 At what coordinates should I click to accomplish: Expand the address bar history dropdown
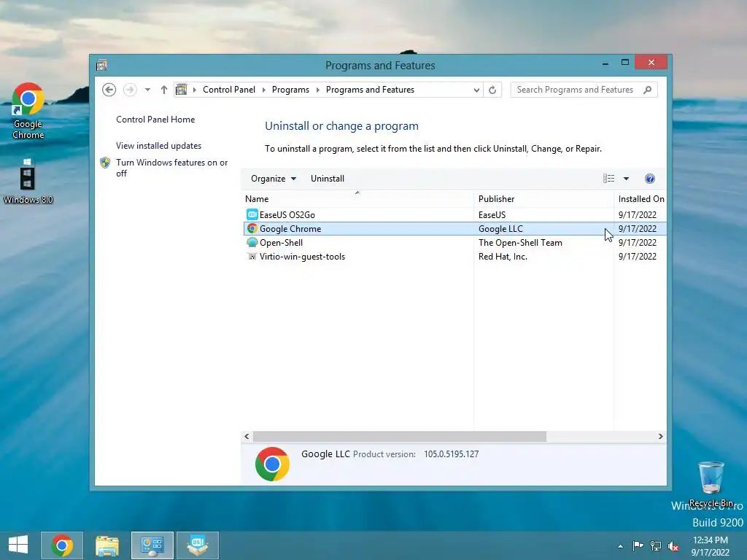(x=476, y=90)
